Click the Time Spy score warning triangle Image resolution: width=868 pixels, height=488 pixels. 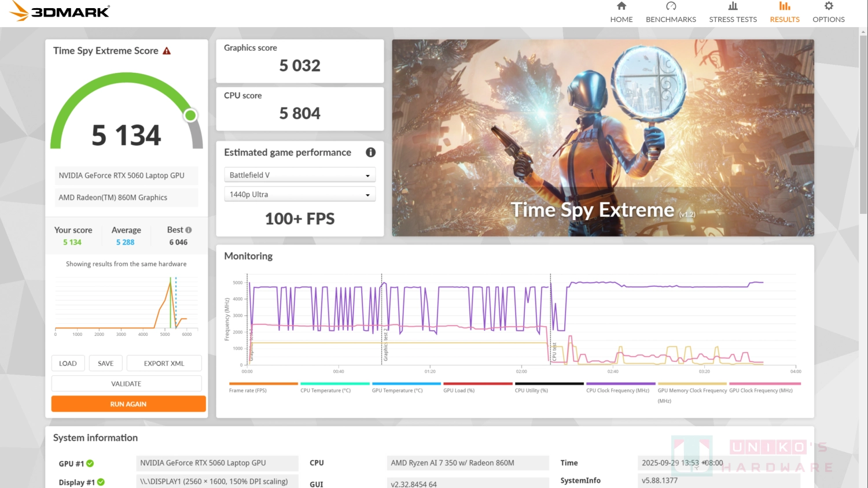[167, 51]
